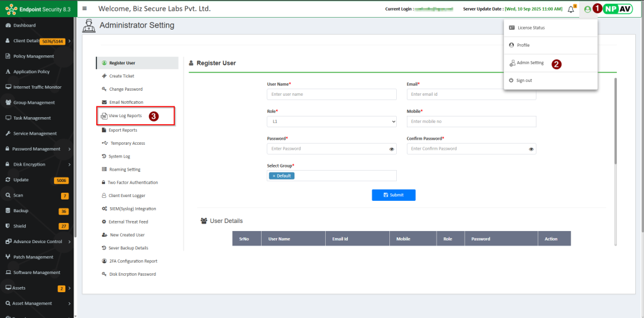Open the notification bell icon
The width and height of the screenshot is (644, 318).
pos(571,9)
